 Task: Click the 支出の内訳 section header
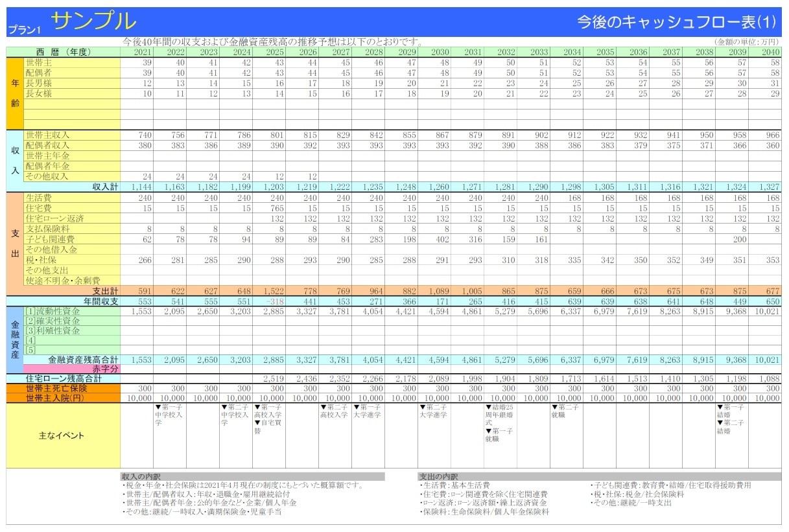(x=438, y=476)
